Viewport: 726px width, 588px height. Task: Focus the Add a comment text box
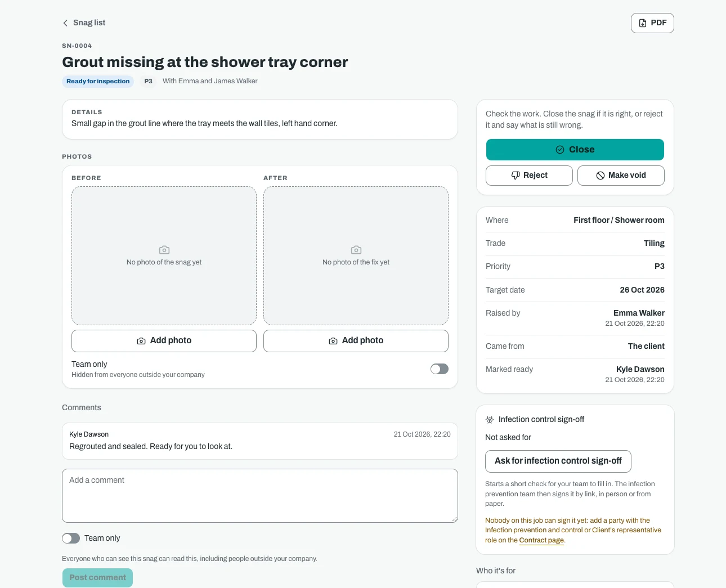point(260,496)
